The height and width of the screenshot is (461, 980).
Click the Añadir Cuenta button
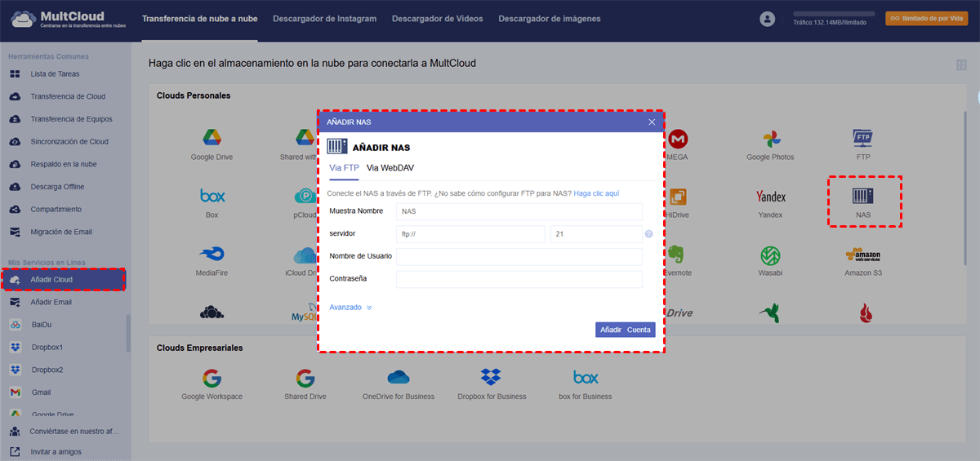pyautogui.click(x=625, y=330)
